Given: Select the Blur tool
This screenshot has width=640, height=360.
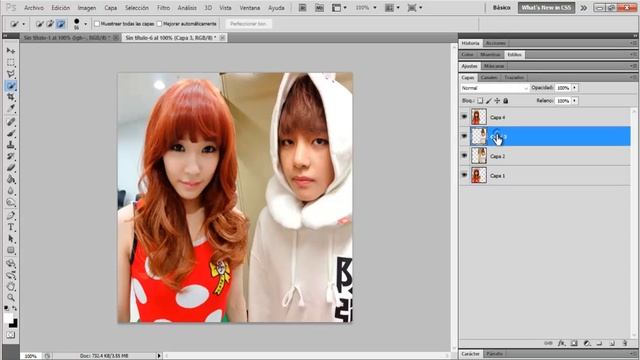Looking at the screenshot, I should click(11, 191).
